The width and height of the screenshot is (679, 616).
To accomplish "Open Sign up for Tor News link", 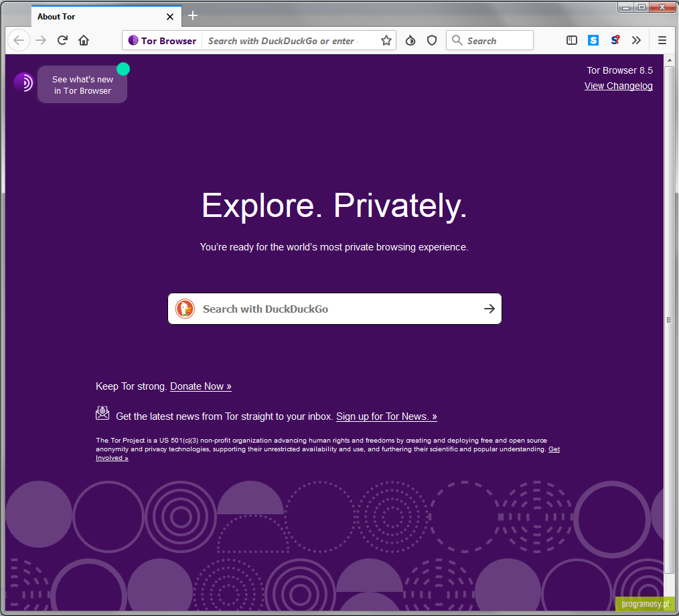I will [386, 416].
